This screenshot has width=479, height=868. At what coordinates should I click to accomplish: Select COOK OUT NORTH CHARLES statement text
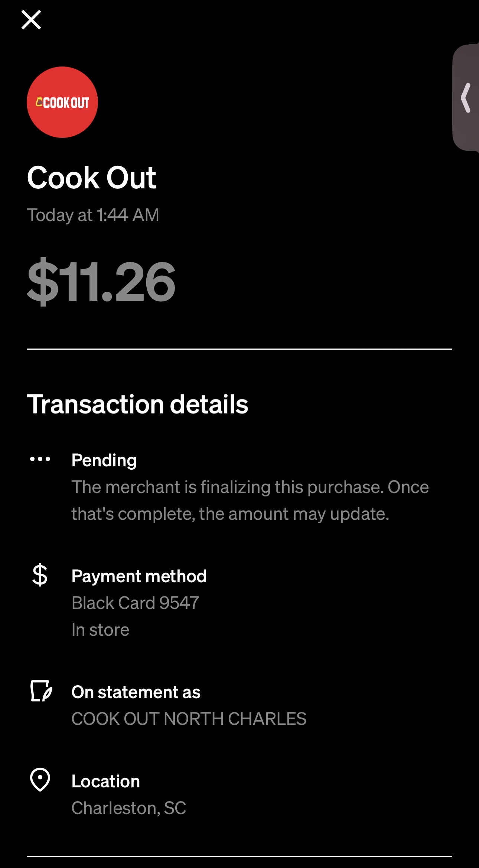point(189,719)
